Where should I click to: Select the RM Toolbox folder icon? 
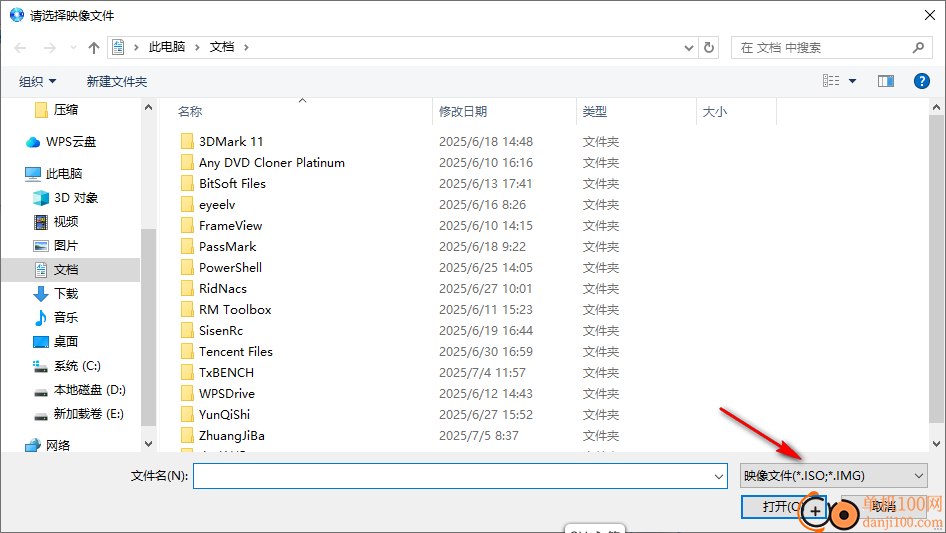pyautogui.click(x=187, y=310)
